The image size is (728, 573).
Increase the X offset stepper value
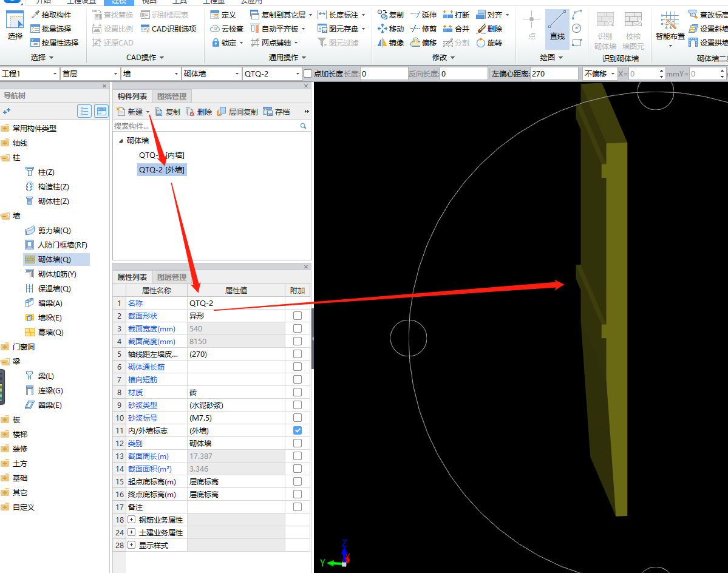(x=661, y=71)
